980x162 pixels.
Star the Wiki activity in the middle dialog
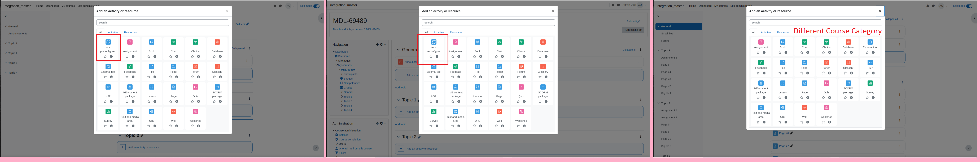[496, 126]
